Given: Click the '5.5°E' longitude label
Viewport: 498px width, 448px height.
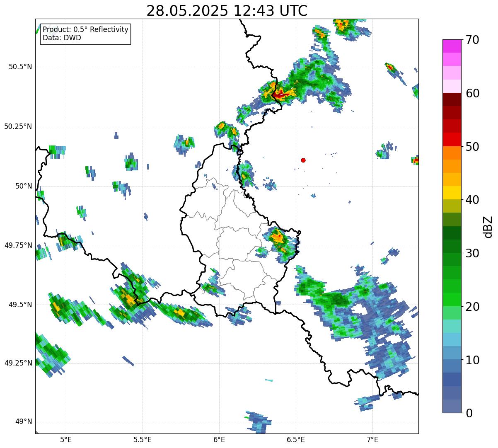Looking at the screenshot, I should 143,439.
